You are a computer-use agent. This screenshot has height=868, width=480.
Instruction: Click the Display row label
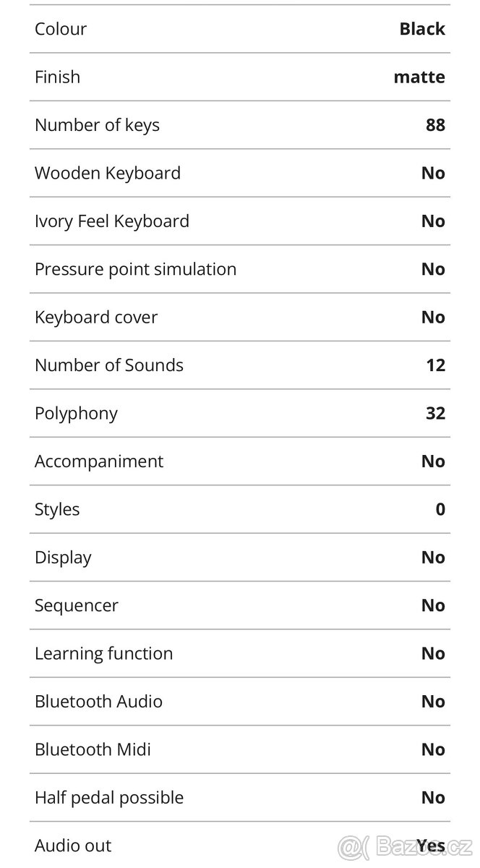click(63, 557)
